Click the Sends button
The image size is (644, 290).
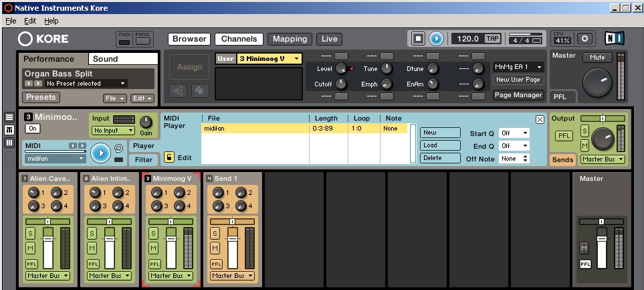562,159
